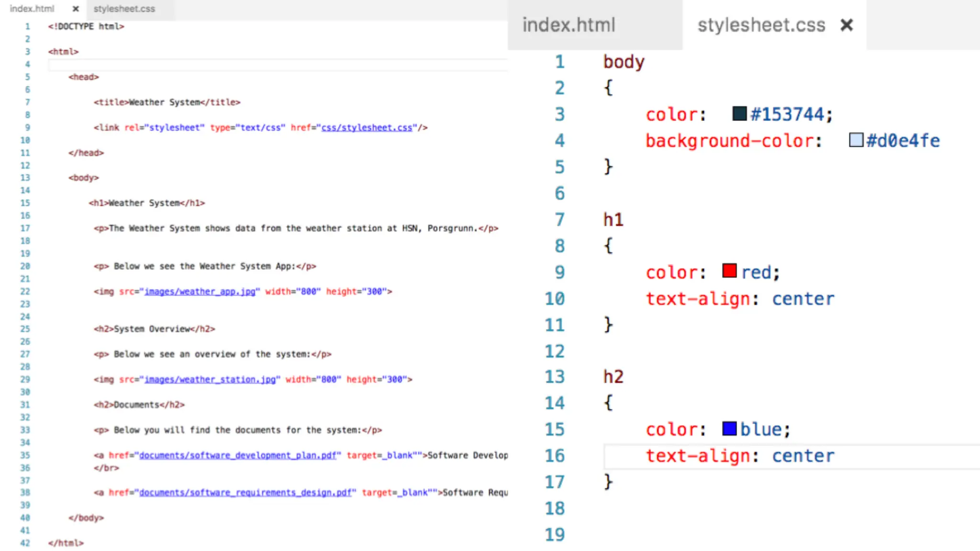980x551 pixels.
Task: Switch to index.html tab in right editor
Action: click(568, 25)
